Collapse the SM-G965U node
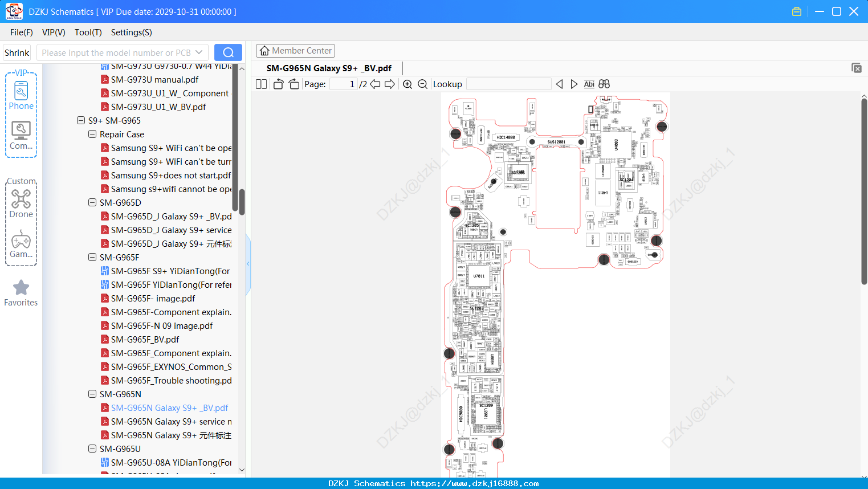Screen dimensions: 868x489 pos(92,449)
